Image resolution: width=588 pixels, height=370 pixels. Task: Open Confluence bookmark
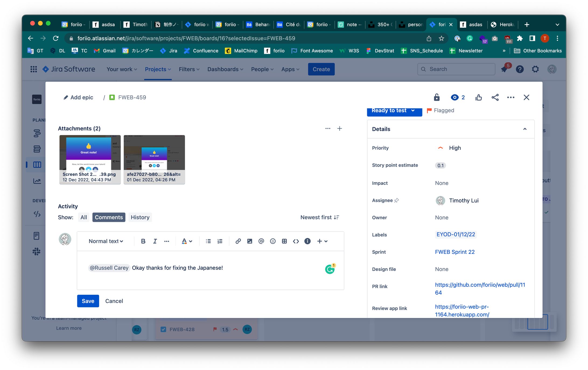[x=201, y=51]
